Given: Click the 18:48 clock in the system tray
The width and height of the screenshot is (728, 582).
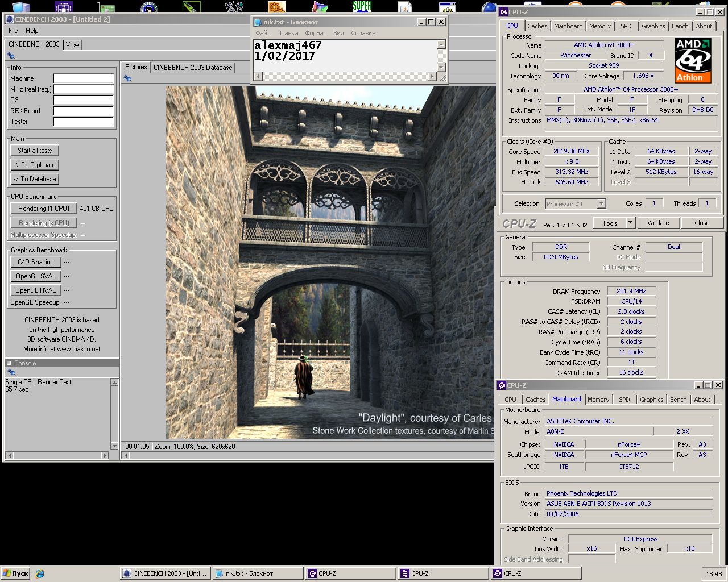Looking at the screenshot, I should (714, 574).
